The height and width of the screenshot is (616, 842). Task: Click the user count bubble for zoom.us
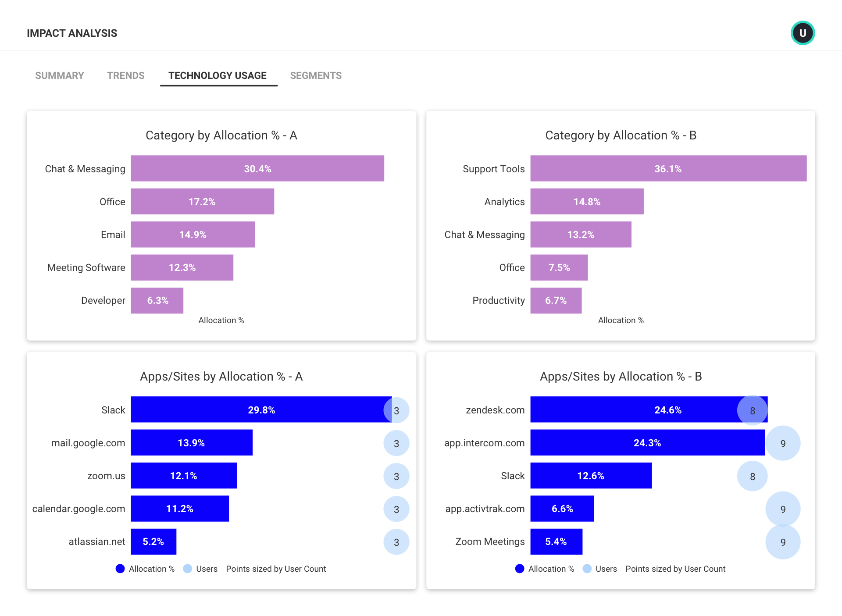pos(396,476)
